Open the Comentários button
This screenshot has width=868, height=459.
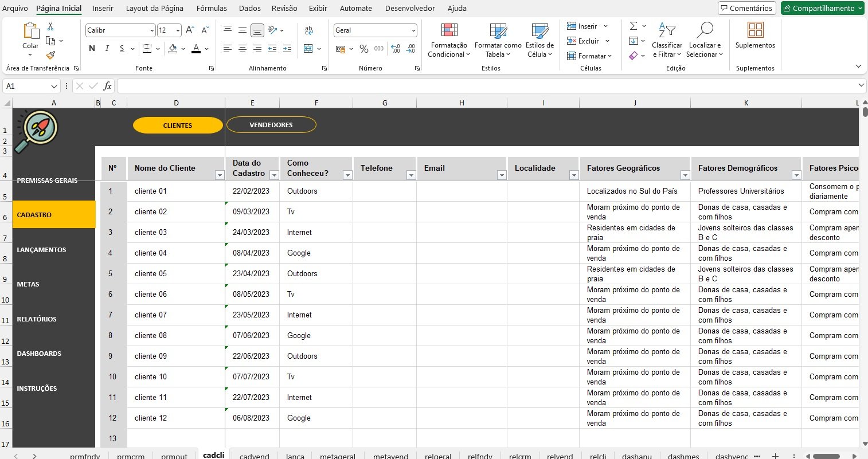tap(747, 8)
